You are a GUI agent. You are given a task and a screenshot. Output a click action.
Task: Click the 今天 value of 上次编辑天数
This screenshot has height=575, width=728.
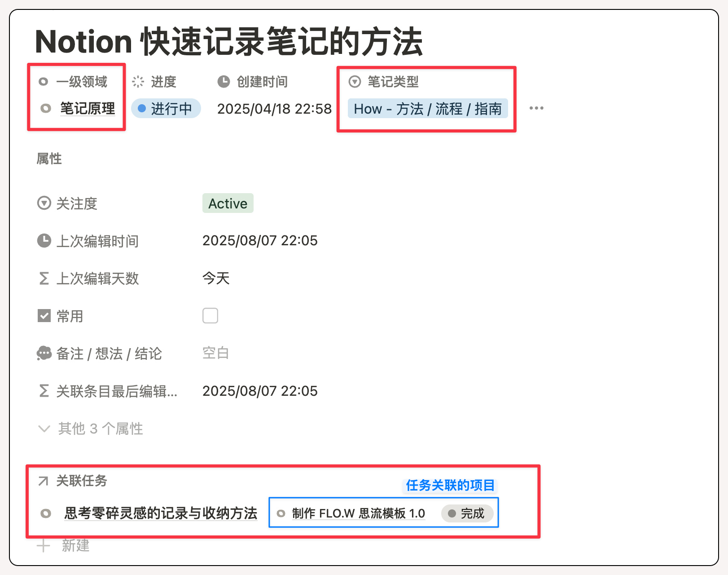tap(216, 279)
